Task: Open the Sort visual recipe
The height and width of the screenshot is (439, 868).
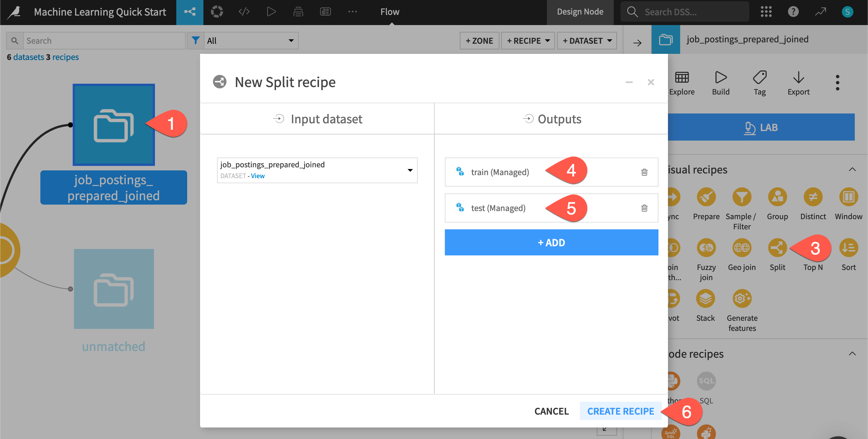Action: click(849, 248)
